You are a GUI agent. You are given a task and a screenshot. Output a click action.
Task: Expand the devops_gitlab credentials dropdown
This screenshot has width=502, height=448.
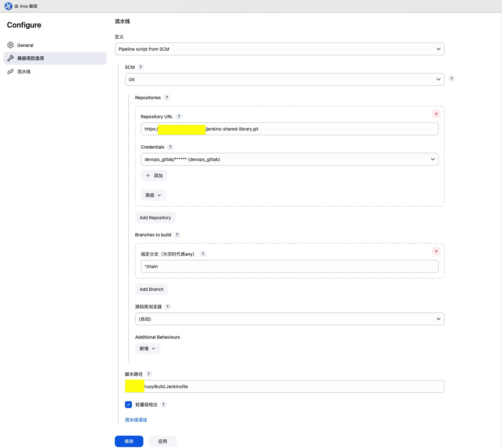pyautogui.click(x=289, y=159)
